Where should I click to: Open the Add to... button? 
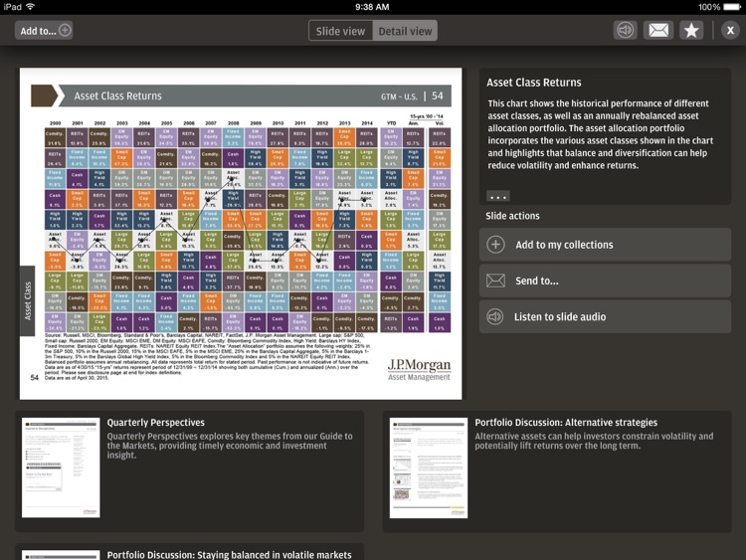[x=44, y=31]
